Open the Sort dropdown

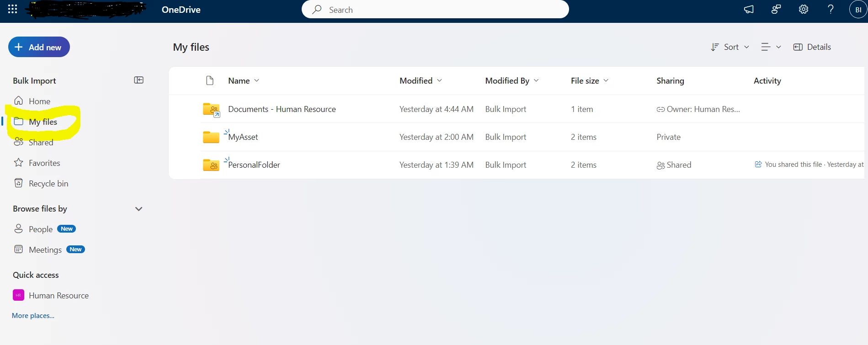click(x=730, y=47)
